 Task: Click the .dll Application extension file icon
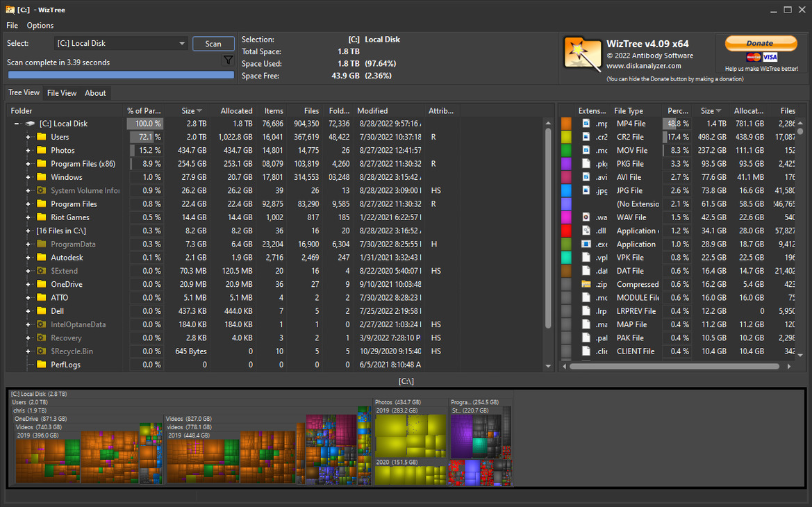586,231
